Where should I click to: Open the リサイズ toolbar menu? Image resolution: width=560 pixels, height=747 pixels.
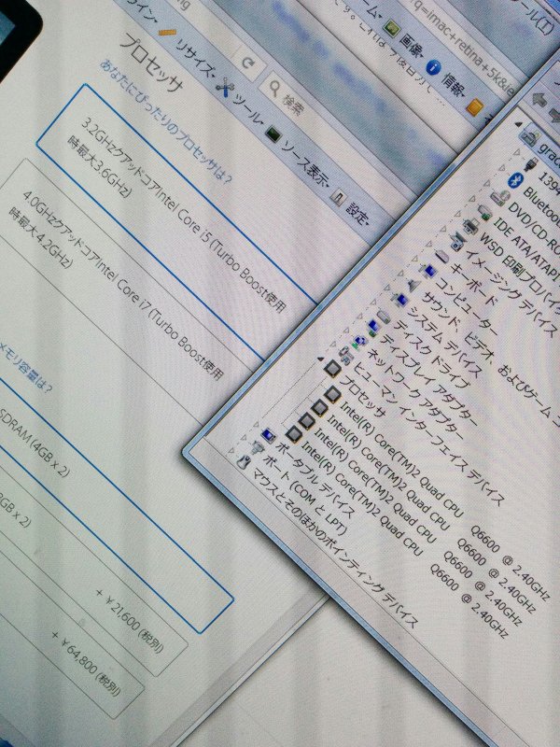(x=196, y=59)
